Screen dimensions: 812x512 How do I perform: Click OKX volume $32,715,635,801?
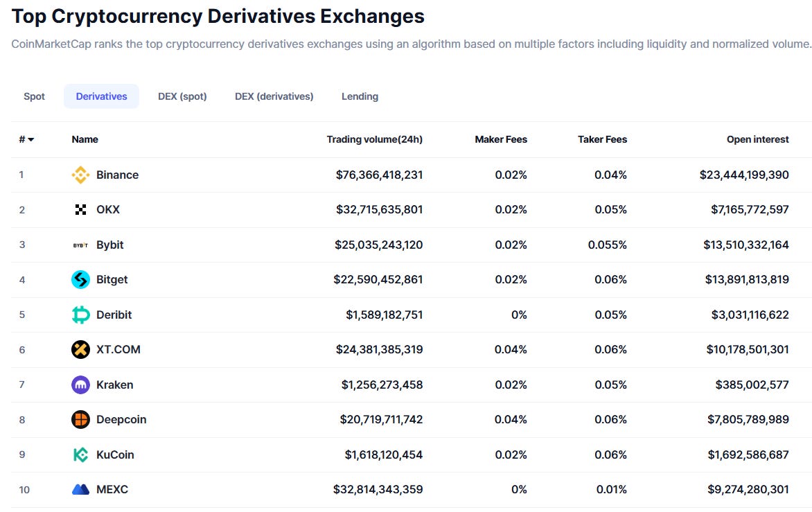[379, 210]
